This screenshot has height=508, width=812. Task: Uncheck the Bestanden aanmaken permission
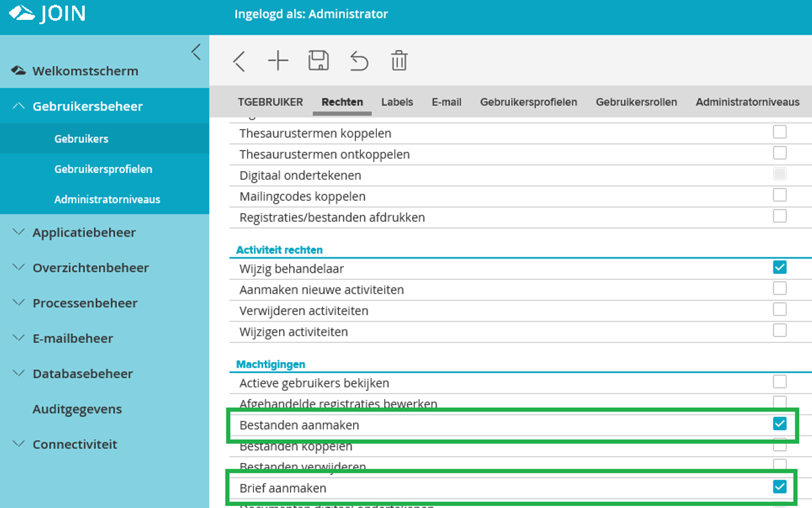[x=780, y=424]
